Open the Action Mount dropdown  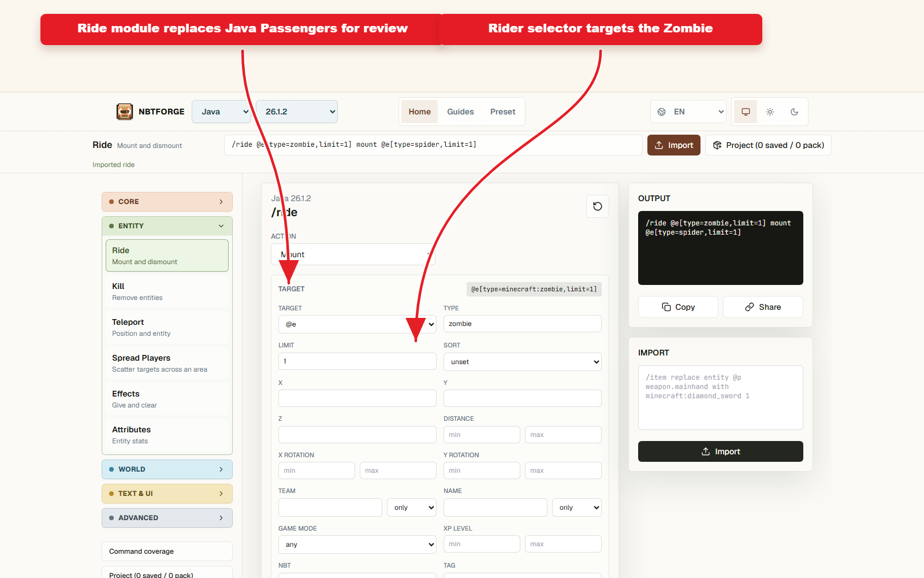(353, 254)
